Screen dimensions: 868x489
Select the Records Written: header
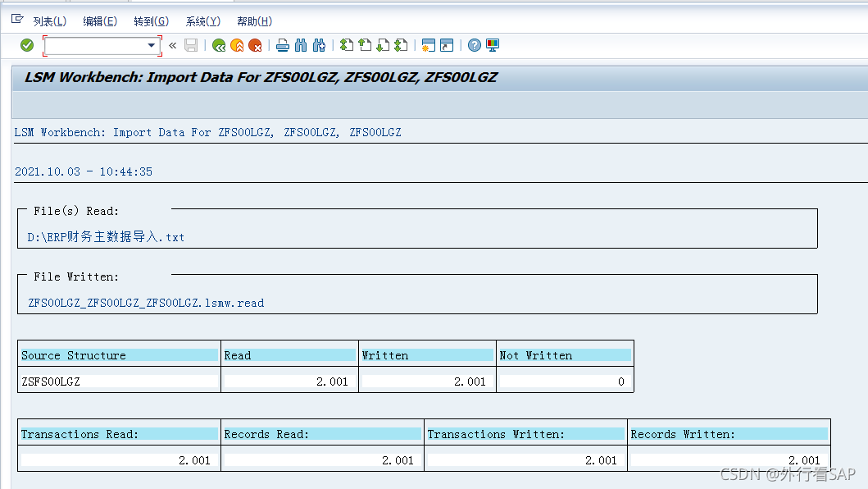(x=729, y=434)
